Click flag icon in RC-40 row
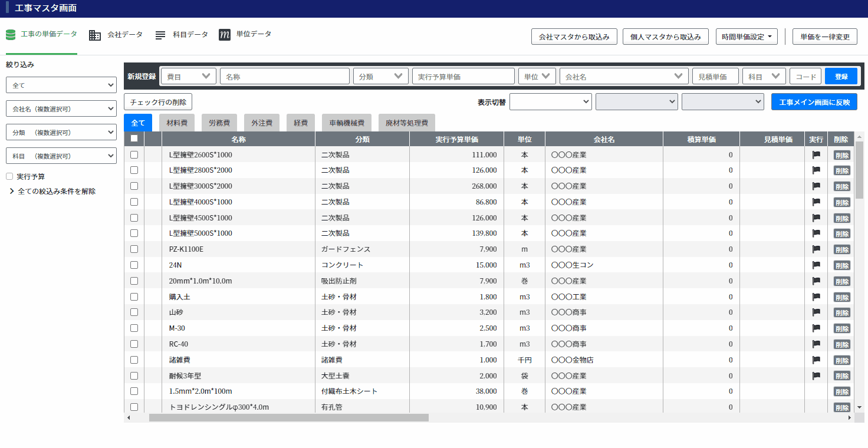 point(816,344)
